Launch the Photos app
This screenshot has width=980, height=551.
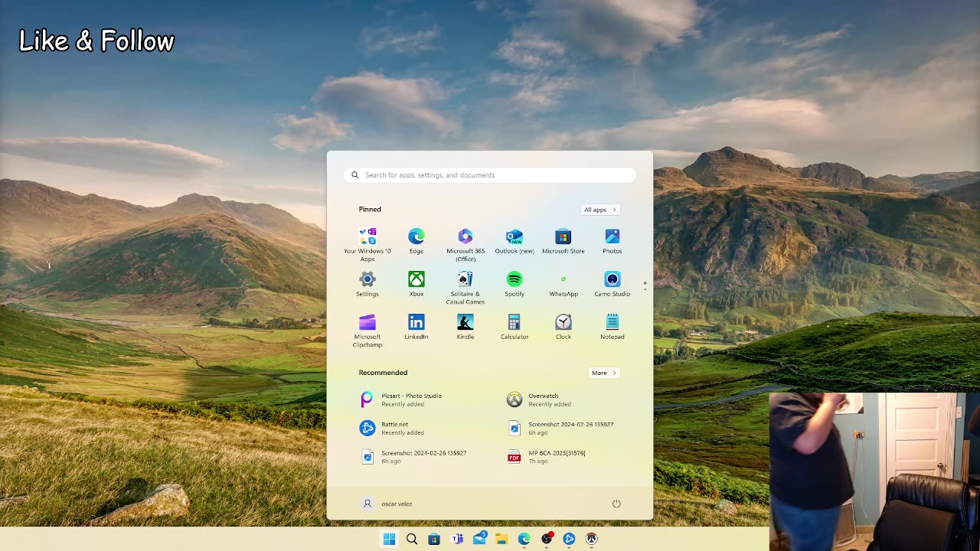pos(612,241)
